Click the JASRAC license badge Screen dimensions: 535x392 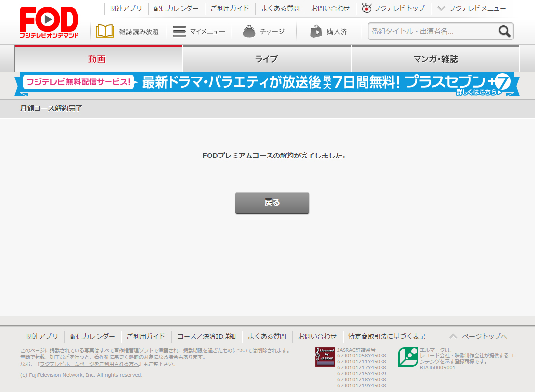pyautogui.click(x=325, y=357)
